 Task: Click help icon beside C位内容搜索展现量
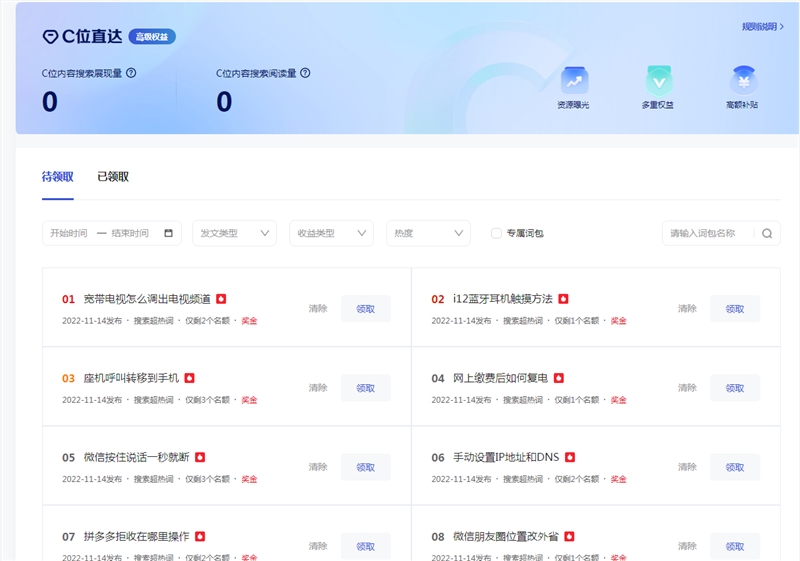(x=131, y=73)
